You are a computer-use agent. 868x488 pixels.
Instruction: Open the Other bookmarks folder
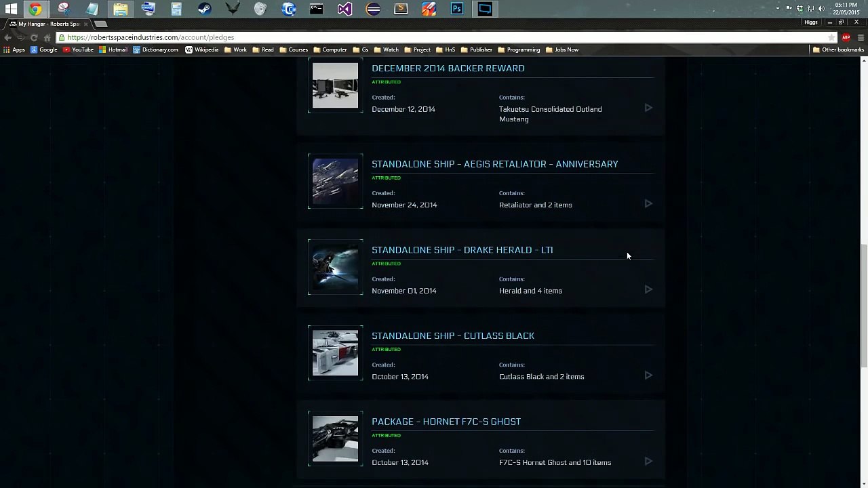[x=838, y=49]
